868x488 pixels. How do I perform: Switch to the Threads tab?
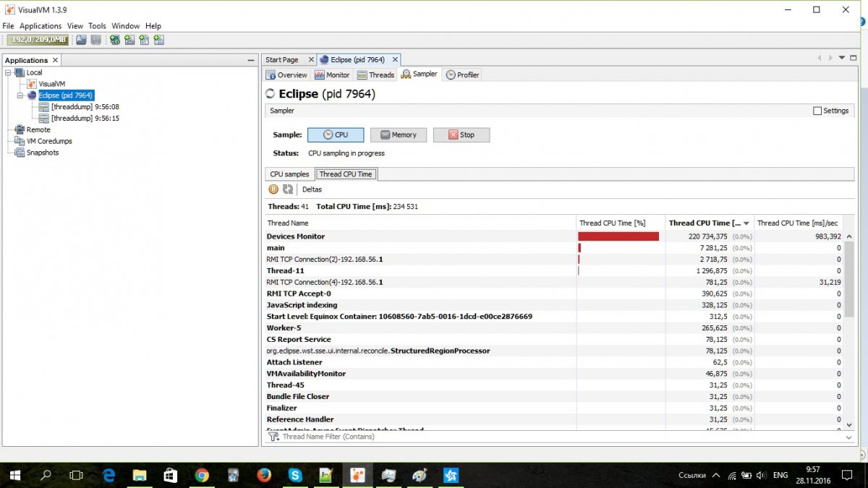coord(376,75)
